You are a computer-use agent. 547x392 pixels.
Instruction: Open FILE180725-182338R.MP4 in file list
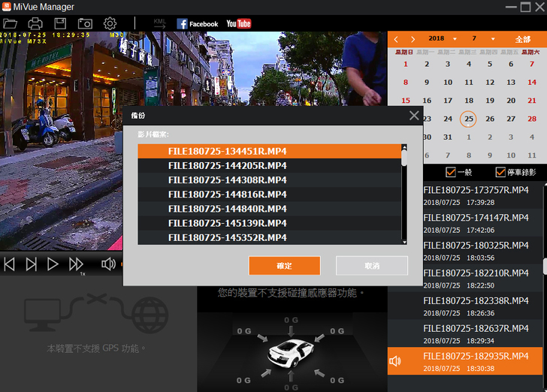(464, 306)
